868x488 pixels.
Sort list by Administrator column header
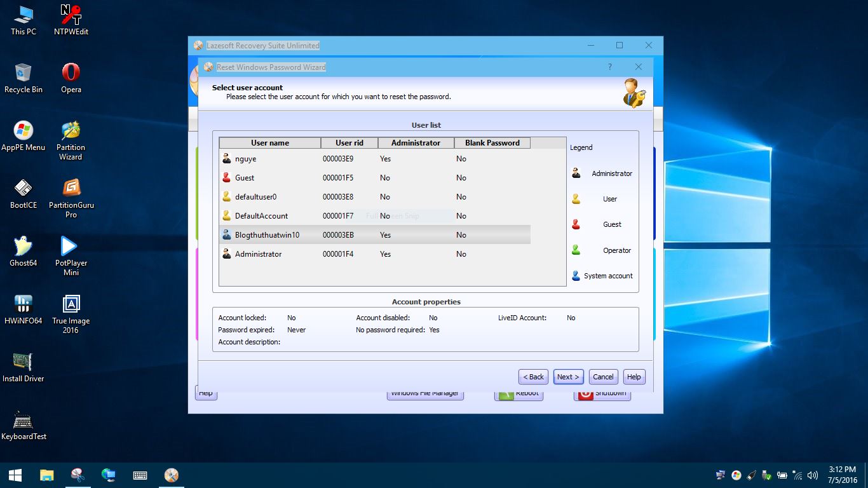(x=416, y=143)
